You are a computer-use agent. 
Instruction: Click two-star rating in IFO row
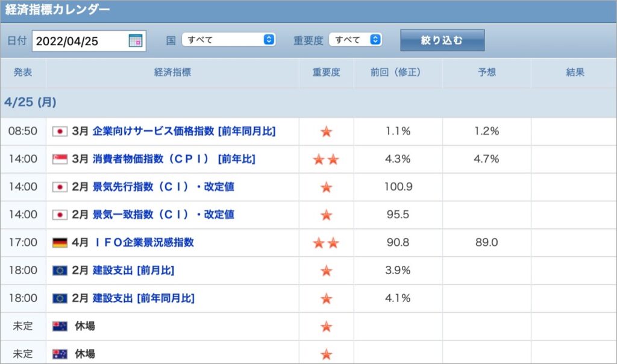(326, 243)
